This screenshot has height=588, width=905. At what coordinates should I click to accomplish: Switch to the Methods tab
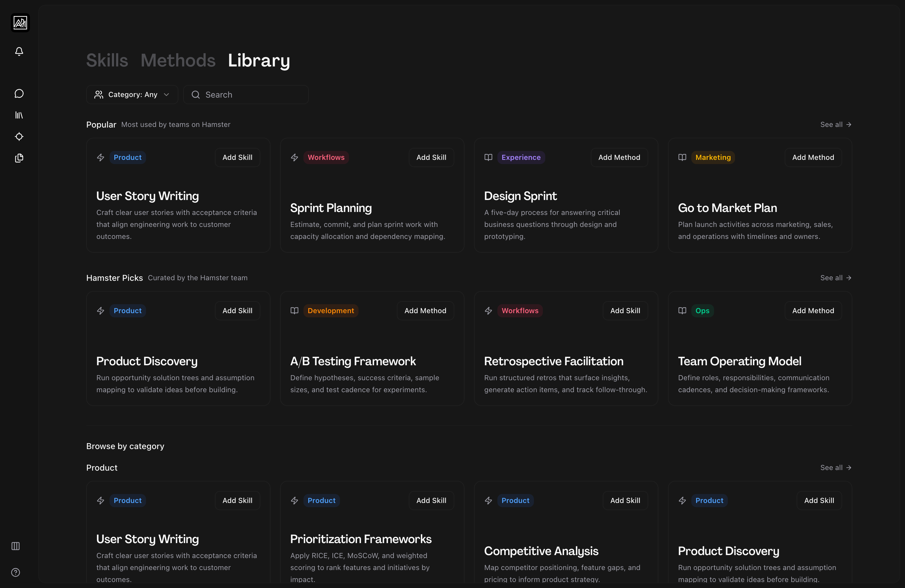click(x=178, y=60)
